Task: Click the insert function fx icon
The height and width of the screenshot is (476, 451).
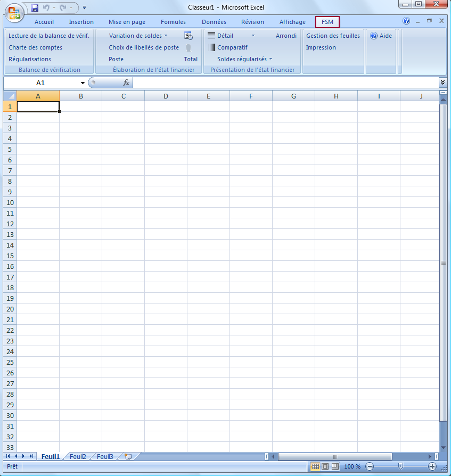Action: click(x=126, y=83)
